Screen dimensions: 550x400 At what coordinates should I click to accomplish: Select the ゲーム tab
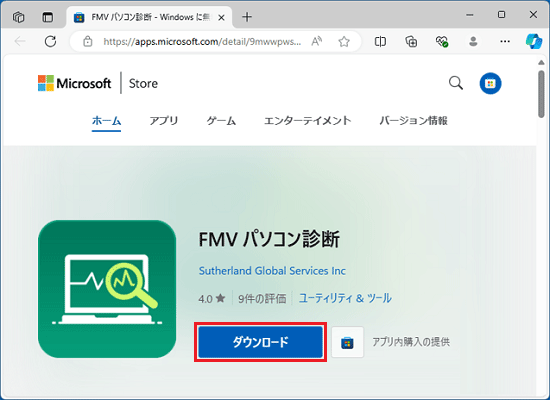tap(221, 121)
